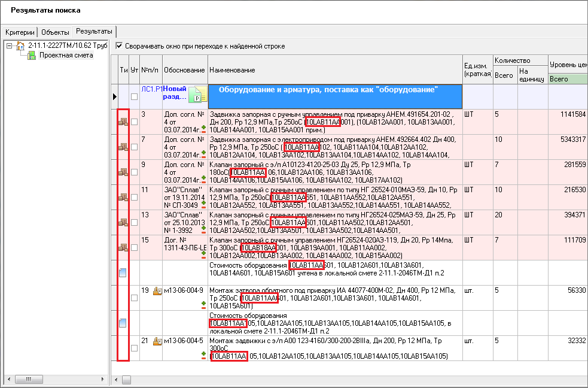Viewport: 588px width, 388px height.
Task: Click the installation work icon in row 19
Action: point(157,290)
